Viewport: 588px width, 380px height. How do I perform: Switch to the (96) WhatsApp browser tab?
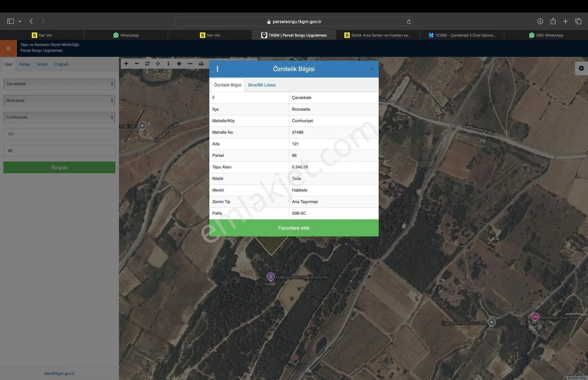coord(546,35)
